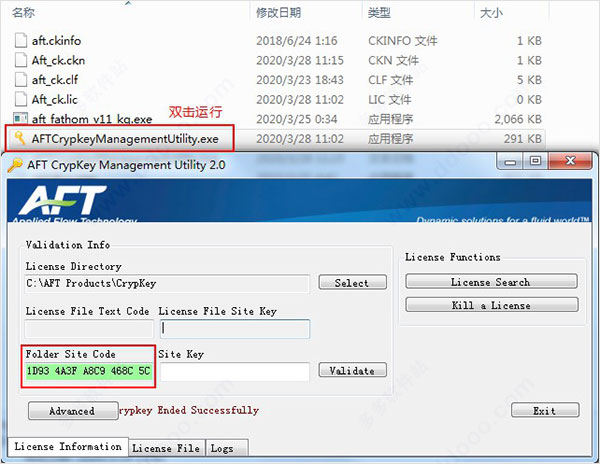600x464 pixels.
Task: Maximize the AFT CrypKey Management Utility window
Action: click(536, 161)
